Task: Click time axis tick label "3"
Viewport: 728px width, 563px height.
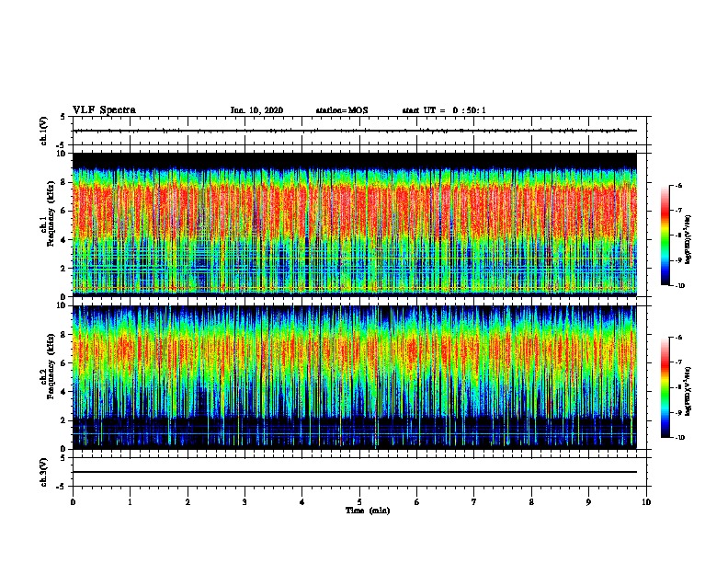Action: [245, 502]
